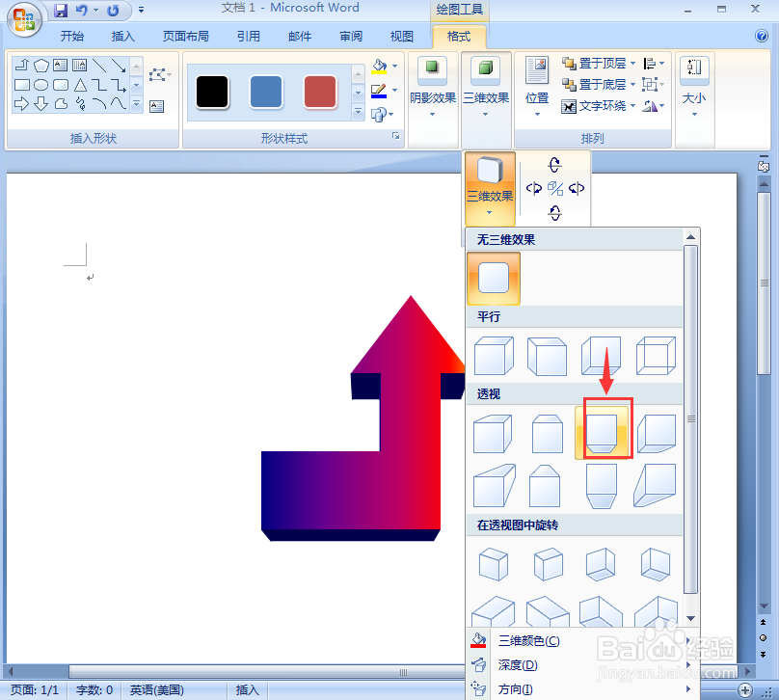The height and width of the screenshot is (700, 779).
Task: Select the no 3-D effect thumbnail
Action: 494,279
